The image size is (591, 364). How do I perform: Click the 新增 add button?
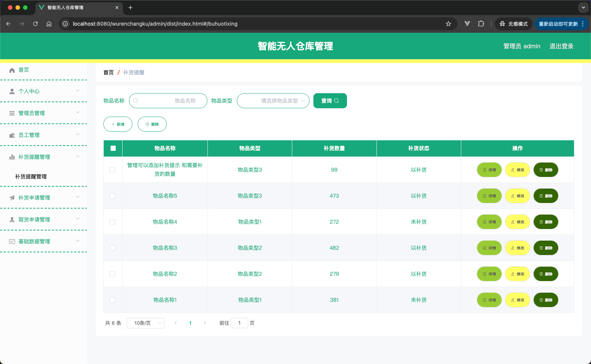pyautogui.click(x=118, y=124)
